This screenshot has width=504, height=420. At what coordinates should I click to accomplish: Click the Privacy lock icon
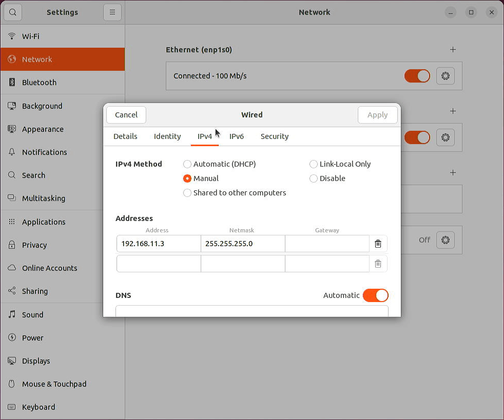(x=12, y=245)
